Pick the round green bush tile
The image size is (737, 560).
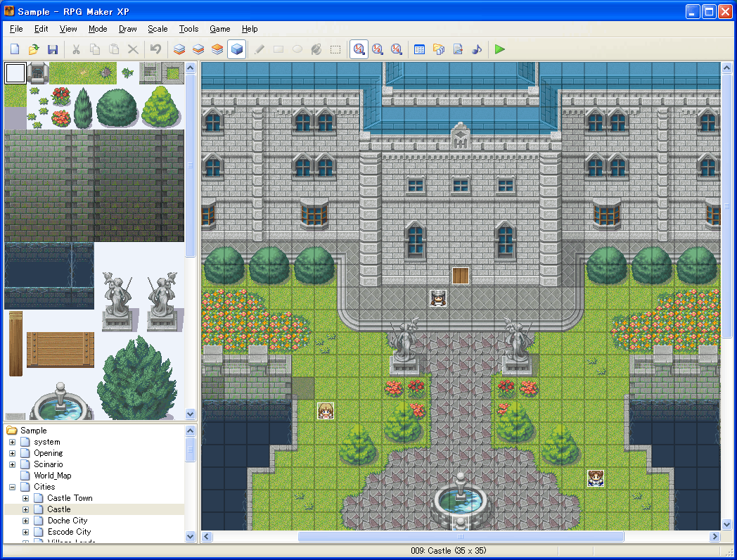(117, 108)
